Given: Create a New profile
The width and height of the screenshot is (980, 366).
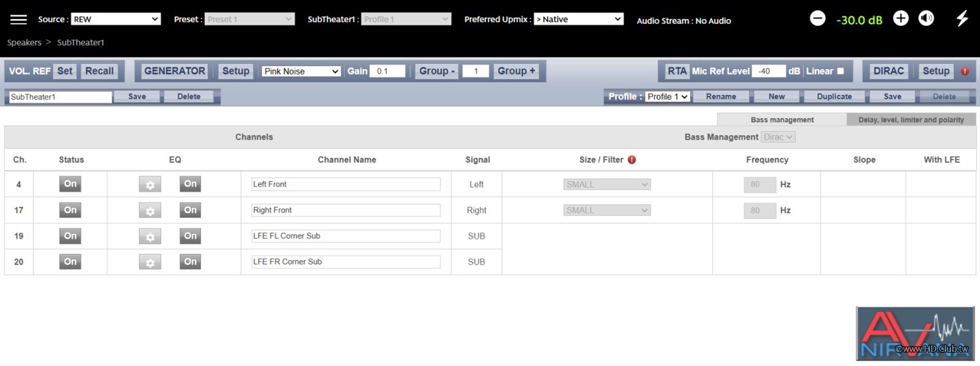Looking at the screenshot, I should coord(777,96).
